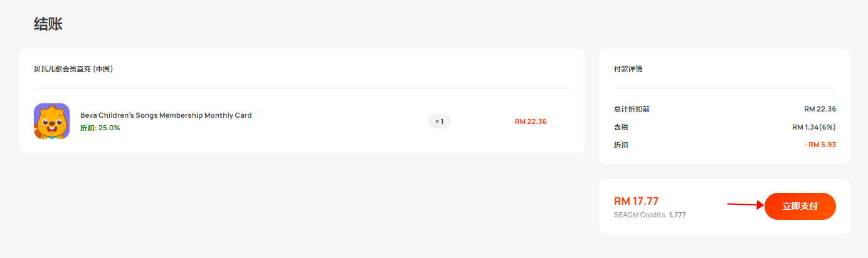Click the 总计折扣前 subtotal label
The width and height of the screenshot is (868, 258).
point(632,109)
